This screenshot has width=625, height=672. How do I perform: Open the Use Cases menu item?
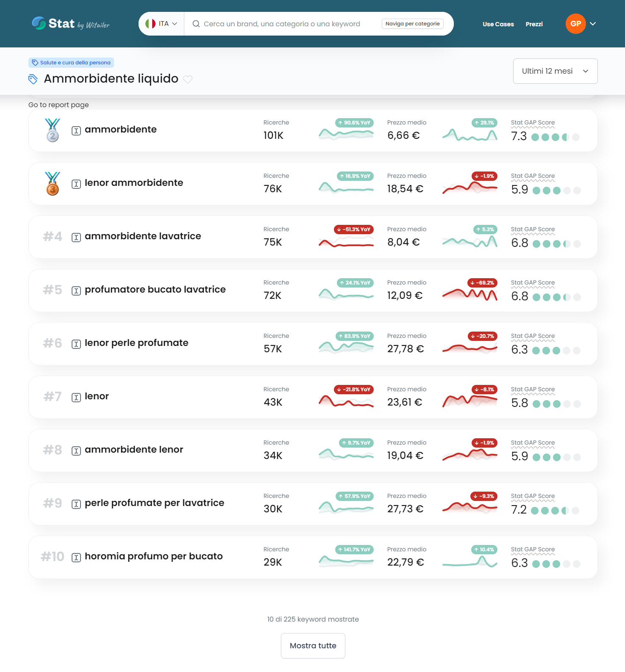498,24
